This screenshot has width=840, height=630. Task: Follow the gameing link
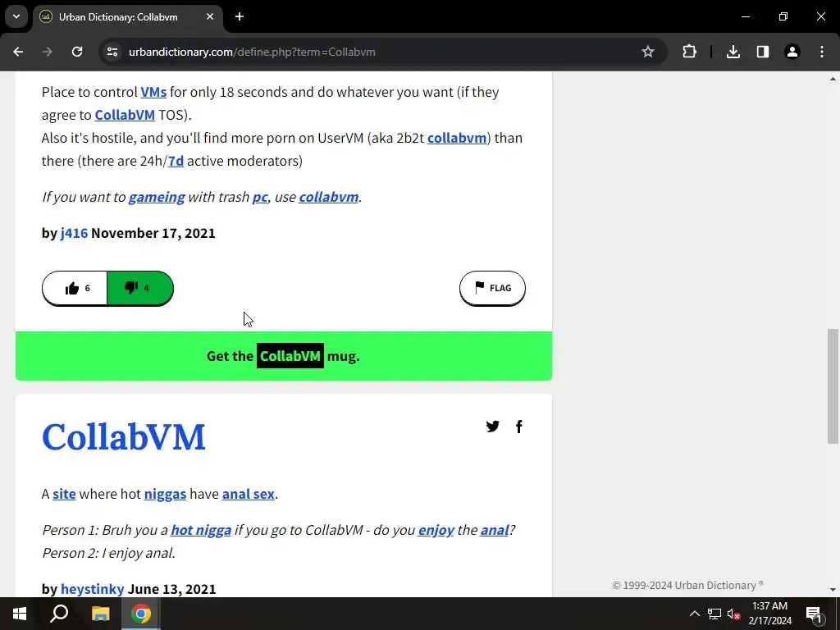[x=157, y=197]
